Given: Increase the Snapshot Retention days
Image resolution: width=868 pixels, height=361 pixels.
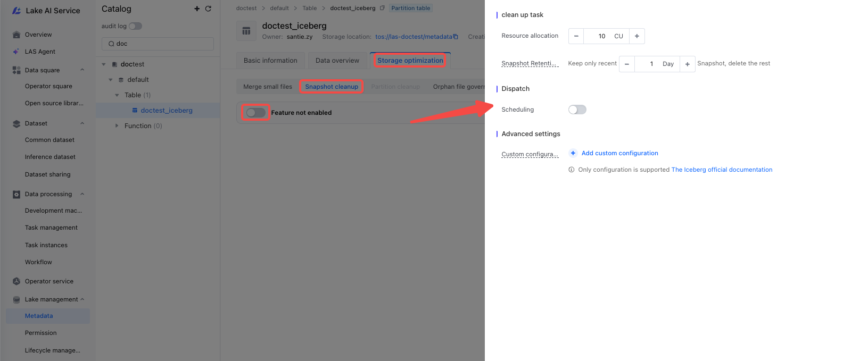Looking at the screenshot, I should pyautogui.click(x=688, y=64).
